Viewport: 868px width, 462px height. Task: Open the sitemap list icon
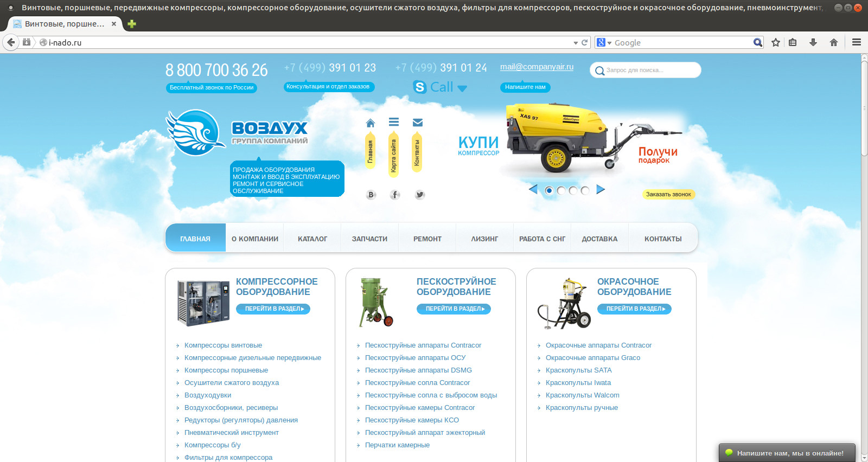pos(394,123)
